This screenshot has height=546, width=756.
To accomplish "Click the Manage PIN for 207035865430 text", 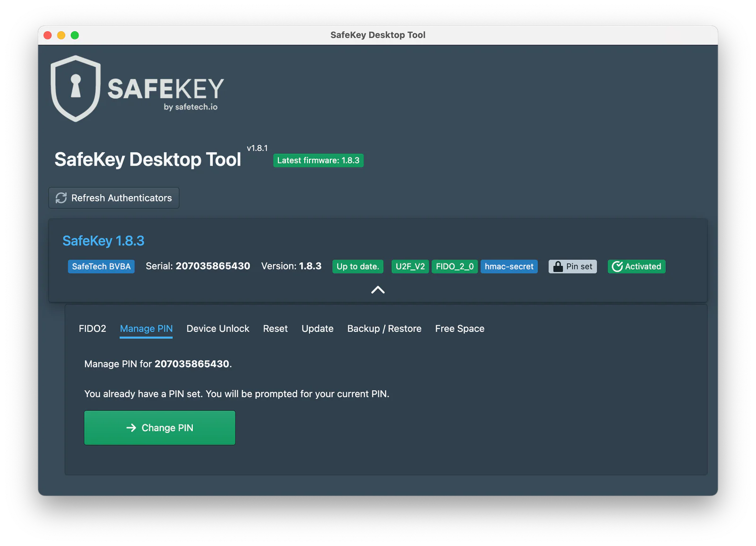I will (x=158, y=364).
